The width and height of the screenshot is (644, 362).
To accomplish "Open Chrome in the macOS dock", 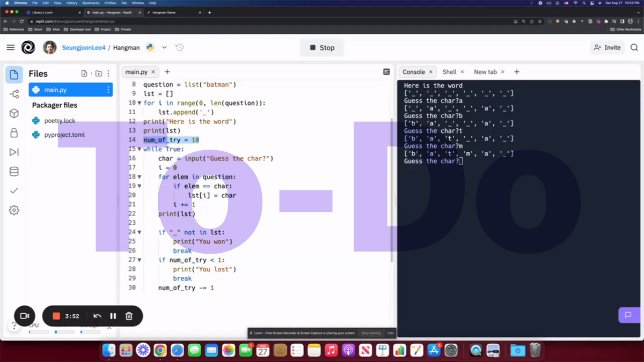I will [160, 350].
